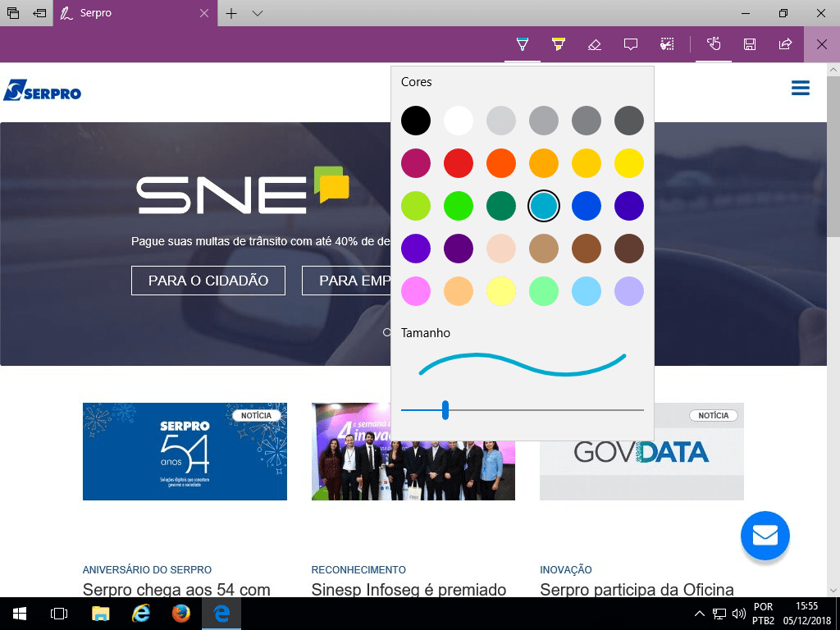Expand the tab preview chevron
Viewport: 840px width, 630px height.
pyautogui.click(x=258, y=13)
